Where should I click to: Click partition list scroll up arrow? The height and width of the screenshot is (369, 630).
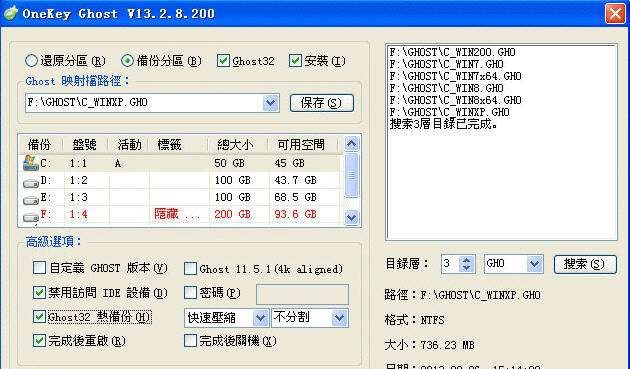pos(352,144)
